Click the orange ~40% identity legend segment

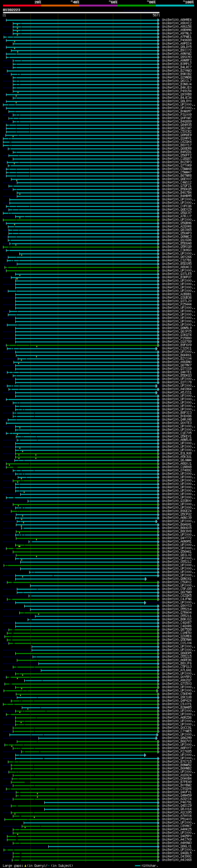click(x=60, y=6)
